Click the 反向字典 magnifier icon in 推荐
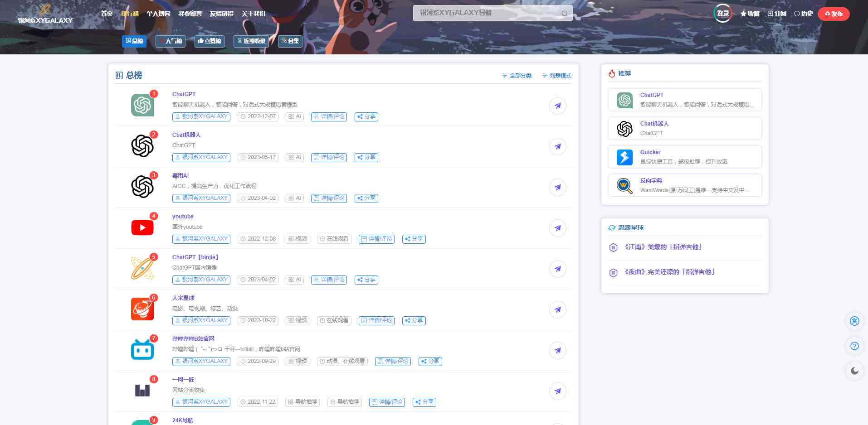868x425 pixels. (x=624, y=185)
